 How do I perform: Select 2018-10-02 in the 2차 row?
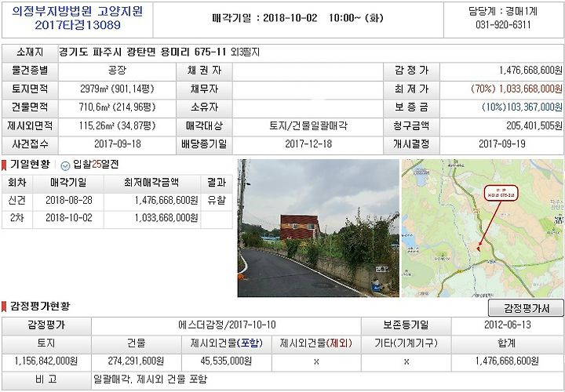[69, 218]
